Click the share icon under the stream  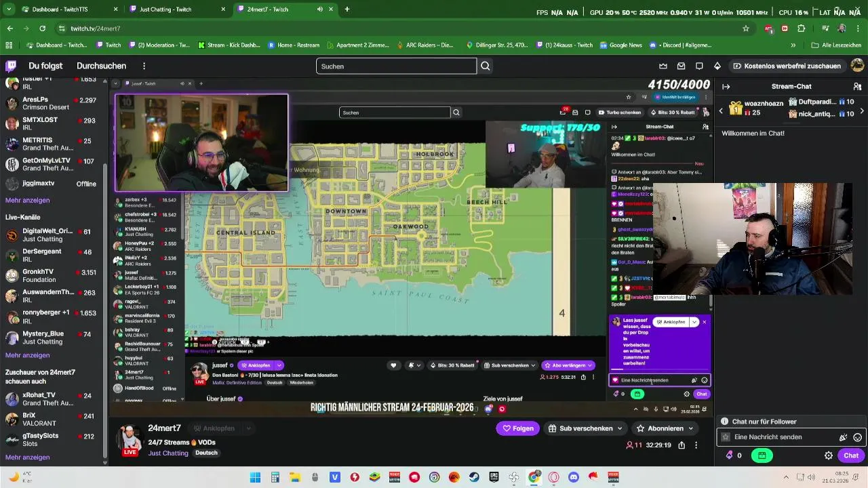(x=682, y=445)
